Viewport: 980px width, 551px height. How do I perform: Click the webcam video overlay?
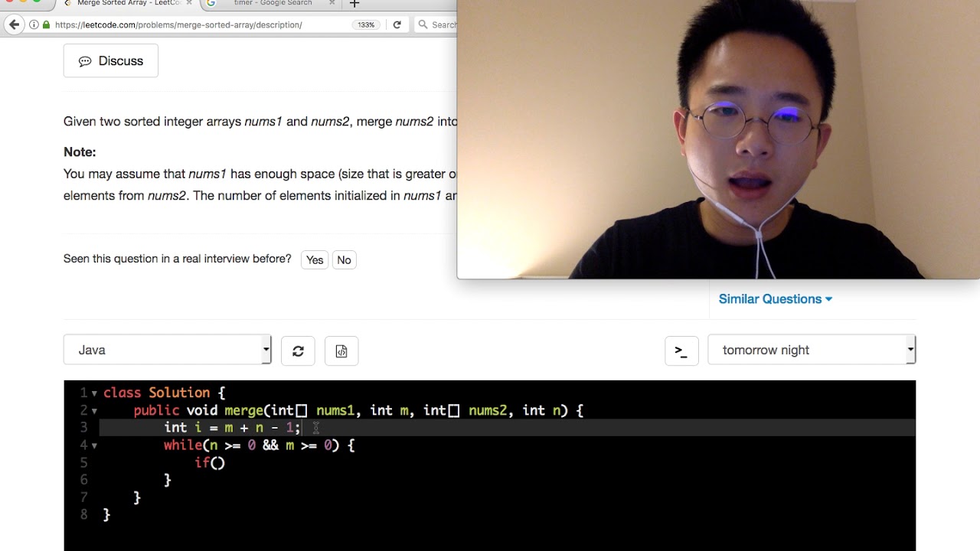click(718, 139)
